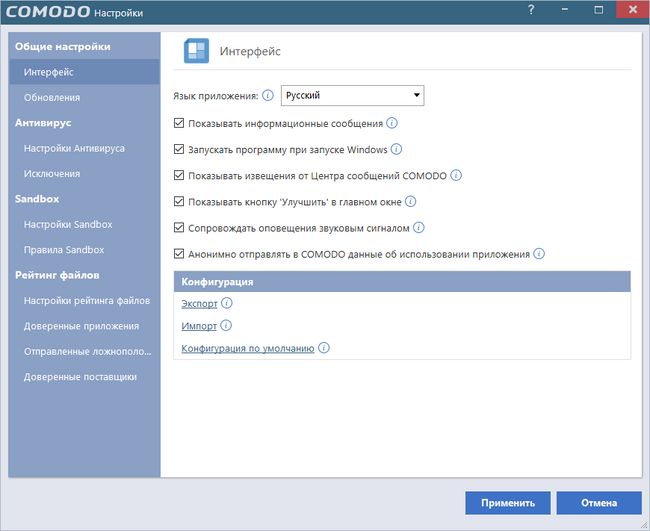Click info icon next to Импорт
This screenshot has width=650, height=531.
click(226, 325)
